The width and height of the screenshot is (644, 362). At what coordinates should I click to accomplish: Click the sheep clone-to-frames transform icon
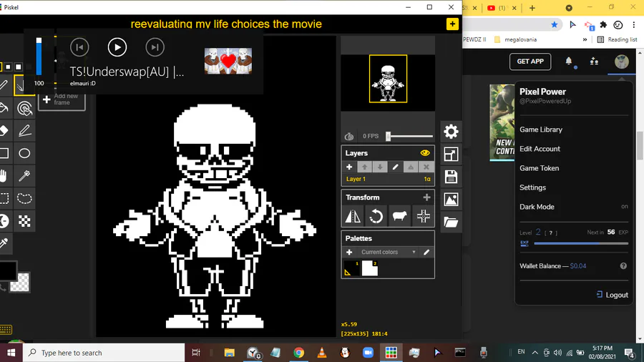click(x=399, y=216)
